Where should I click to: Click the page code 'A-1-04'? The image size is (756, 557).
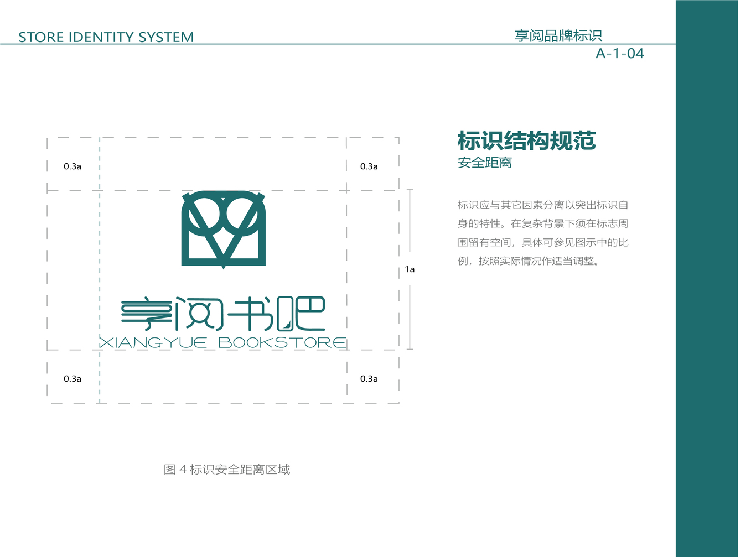(620, 54)
